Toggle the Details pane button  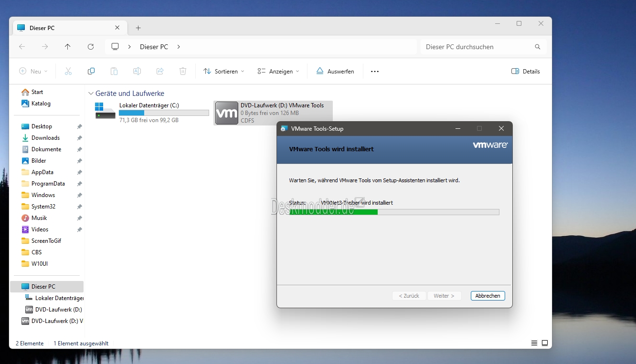526,71
